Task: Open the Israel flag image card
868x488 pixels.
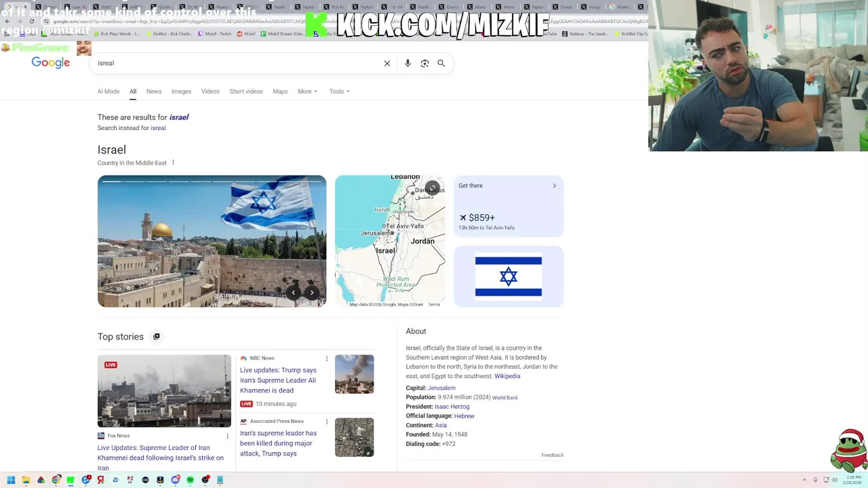Action: click(x=509, y=277)
